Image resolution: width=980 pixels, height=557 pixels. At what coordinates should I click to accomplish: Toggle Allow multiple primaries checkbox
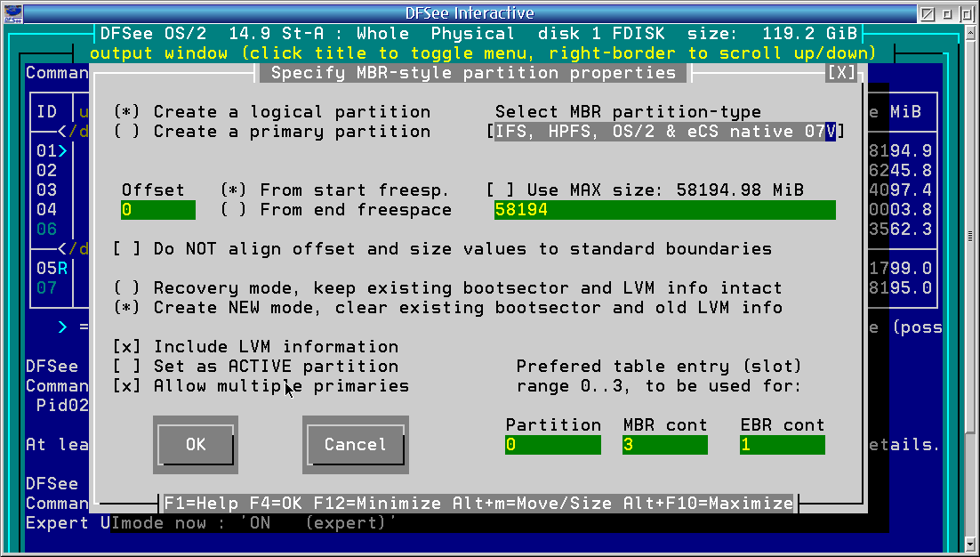[x=261, y=385]
